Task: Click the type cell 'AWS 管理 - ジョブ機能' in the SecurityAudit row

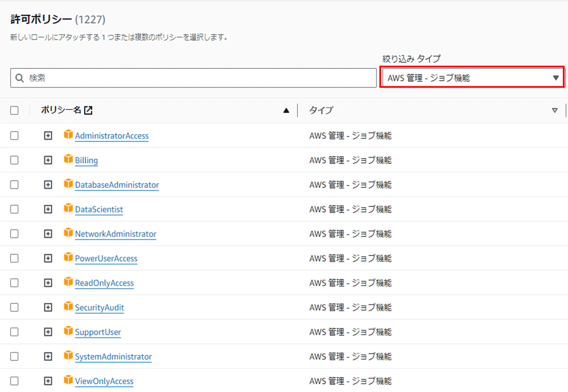Action: coord(350,307)
